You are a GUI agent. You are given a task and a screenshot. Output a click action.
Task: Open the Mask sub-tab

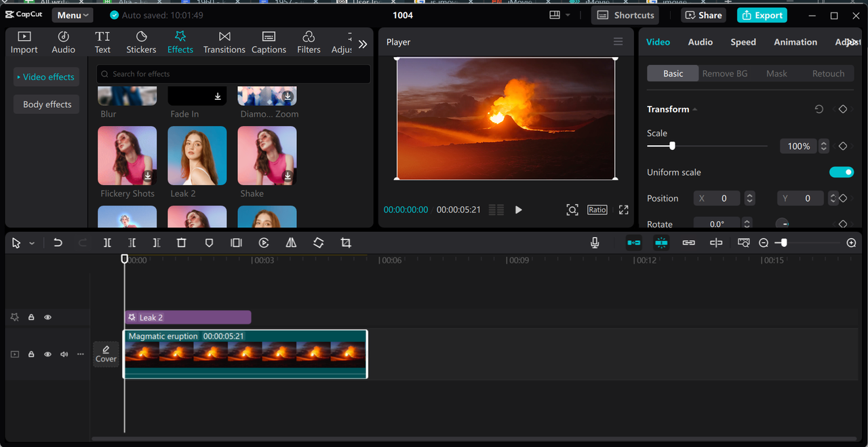point(776,73)
